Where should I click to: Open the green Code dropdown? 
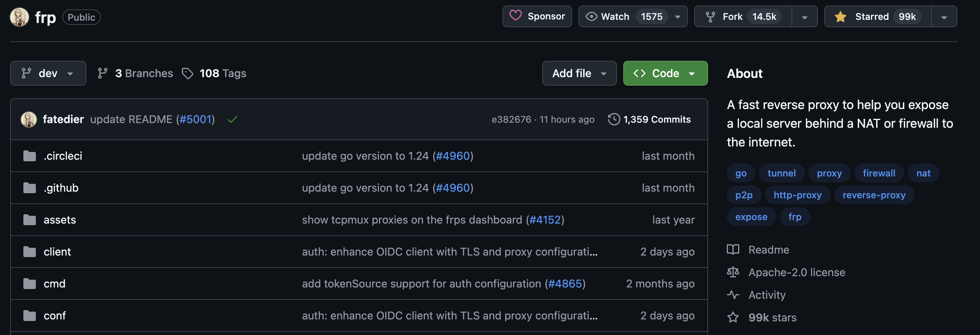665,73
